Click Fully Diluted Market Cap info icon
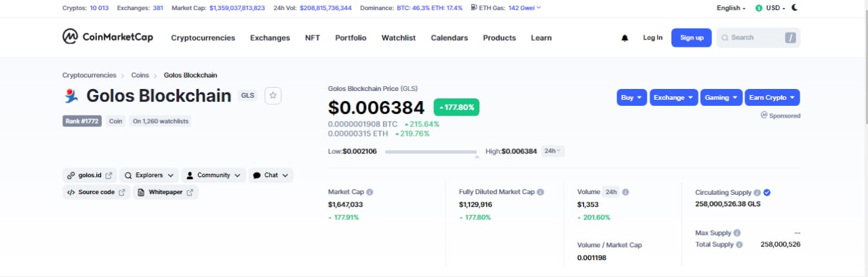Image resolution: width=868 pixels, height=277 pixels. pyautogui.click(x=540, y=192)
